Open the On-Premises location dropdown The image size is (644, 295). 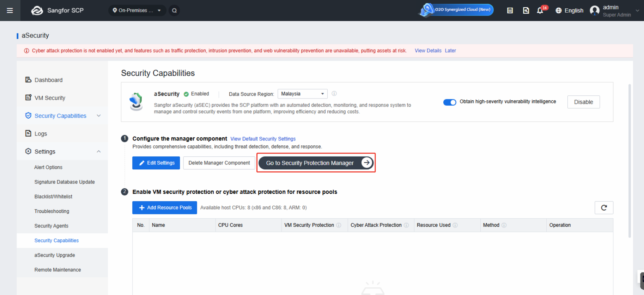(x=137, y=10)
